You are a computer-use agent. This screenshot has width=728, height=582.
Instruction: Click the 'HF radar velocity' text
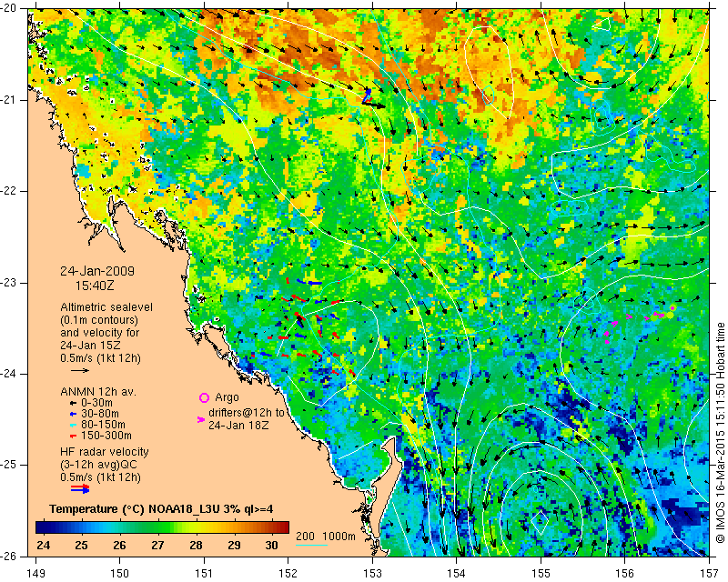(105, 452)
